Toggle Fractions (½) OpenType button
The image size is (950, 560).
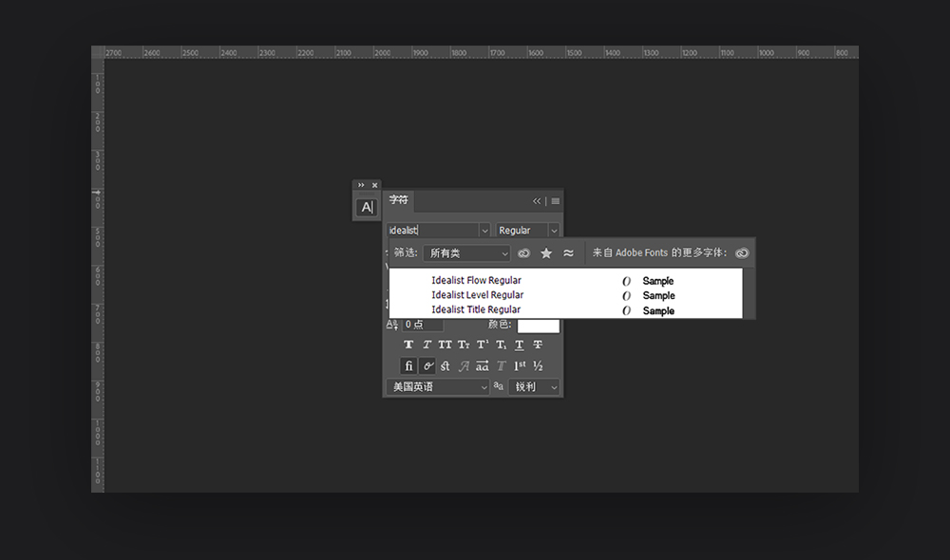click(538, 365)
